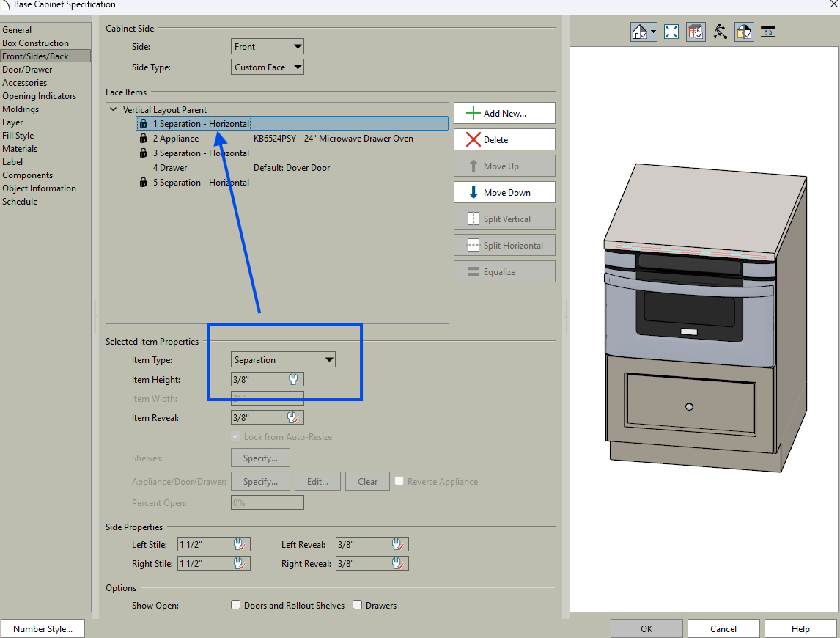840x638 pixels.
Task: Click the rightmost preview refresh icon
Action: [768, 32]
